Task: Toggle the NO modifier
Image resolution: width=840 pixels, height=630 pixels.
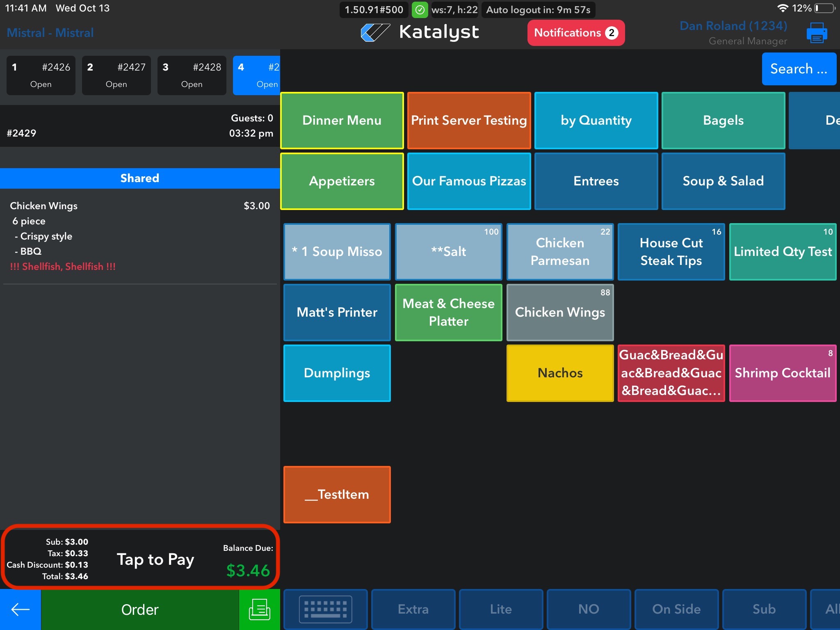Action: click(588, 609)
